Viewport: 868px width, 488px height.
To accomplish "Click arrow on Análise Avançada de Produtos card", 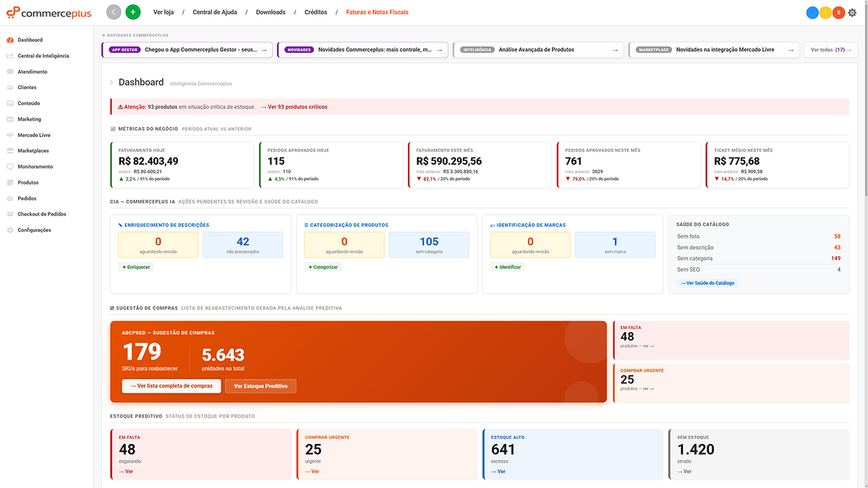I will 615,50.
